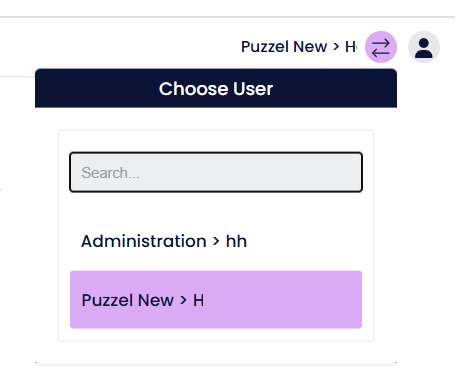
Task: Open the profile avatar menu
Action: click(x=424, y=47)
